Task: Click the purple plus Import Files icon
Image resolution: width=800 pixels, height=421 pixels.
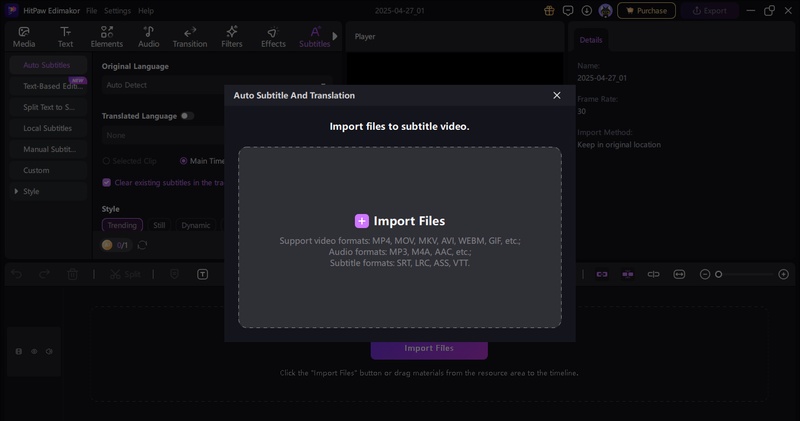Action: tap(362, 221)
